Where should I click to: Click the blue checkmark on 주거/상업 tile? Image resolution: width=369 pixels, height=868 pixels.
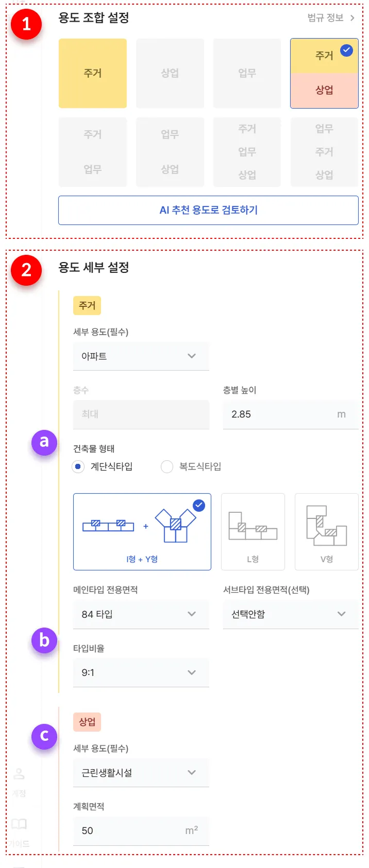coord(347,50)
